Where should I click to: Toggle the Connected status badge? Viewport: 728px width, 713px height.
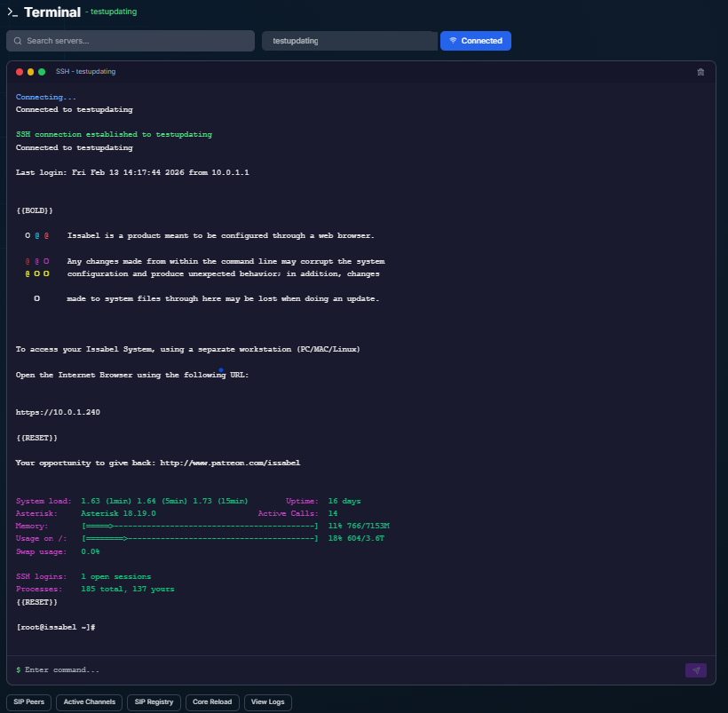[x=476, y=40]
